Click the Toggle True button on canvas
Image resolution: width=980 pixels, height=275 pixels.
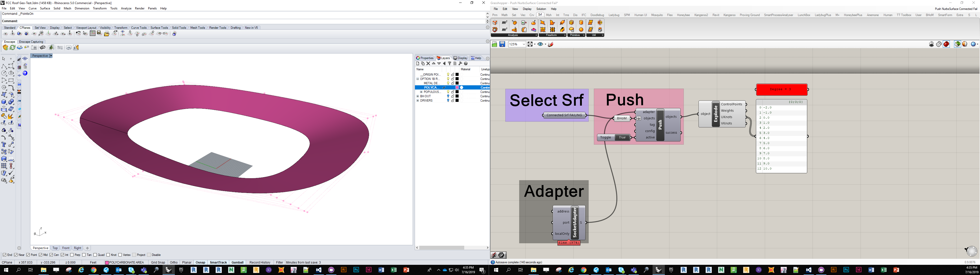click(x=622, y=137)
